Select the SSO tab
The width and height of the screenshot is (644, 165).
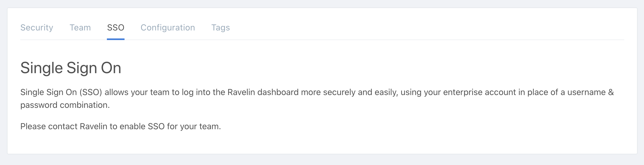[115, 27]
